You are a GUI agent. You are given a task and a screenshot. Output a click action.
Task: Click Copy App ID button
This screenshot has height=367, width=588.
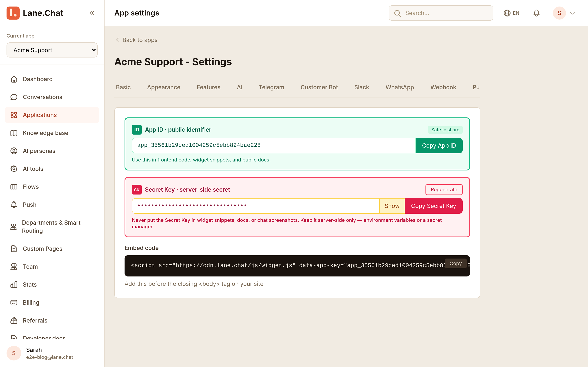point(439,146)
